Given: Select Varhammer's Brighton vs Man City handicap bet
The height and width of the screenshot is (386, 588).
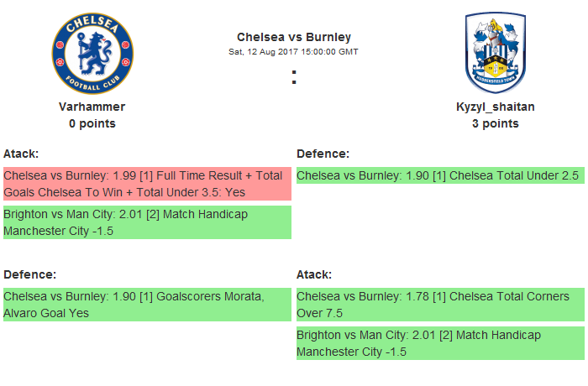Looking at the screenshot, I should [146, 222].
